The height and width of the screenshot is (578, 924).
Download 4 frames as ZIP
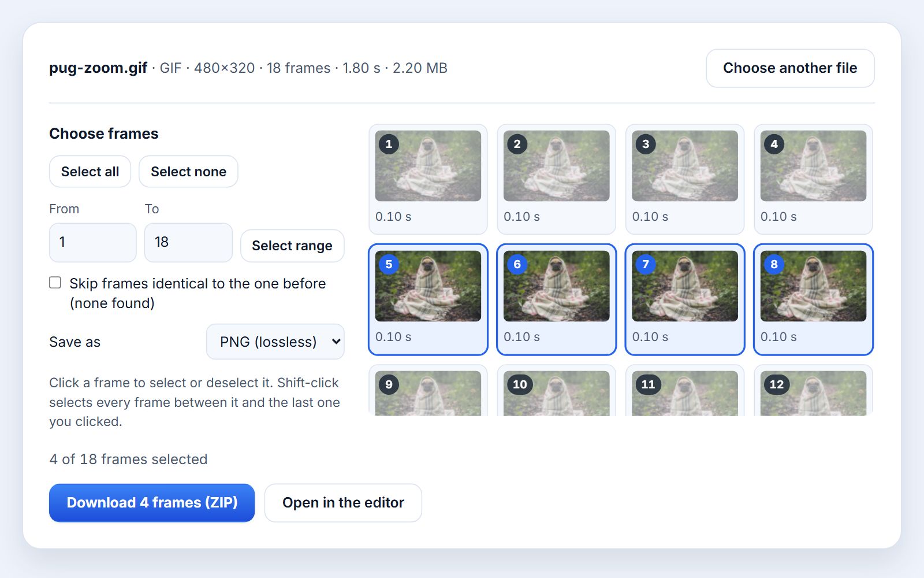click(152, 503)
